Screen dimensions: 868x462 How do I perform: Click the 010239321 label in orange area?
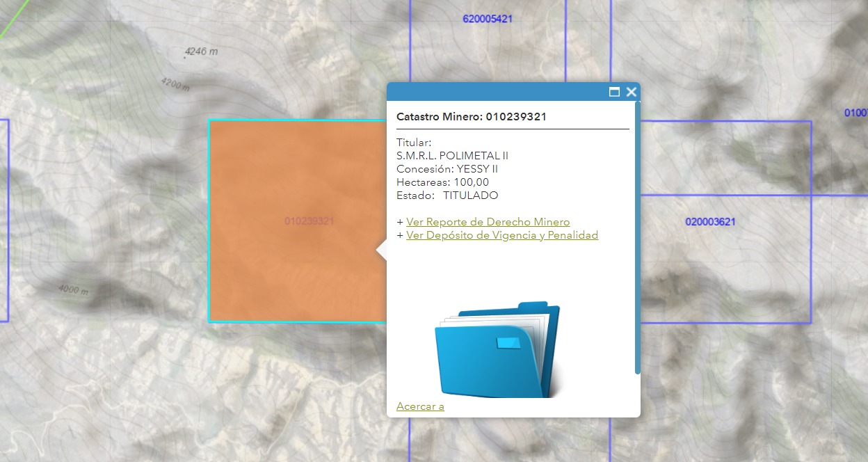pos(310,221)
